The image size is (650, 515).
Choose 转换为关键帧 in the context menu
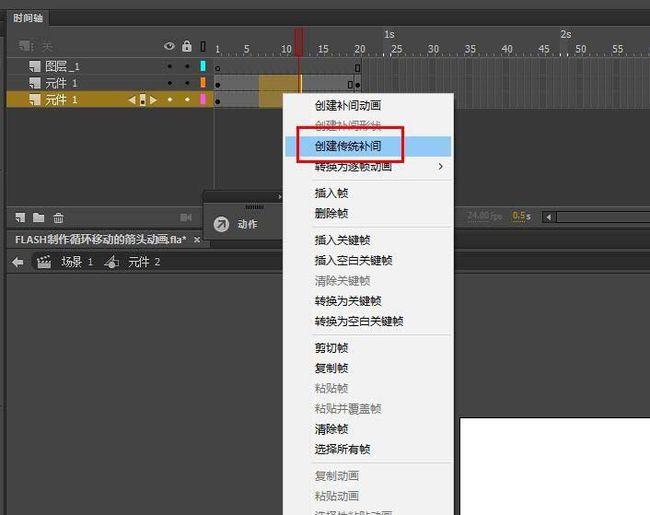click(347, 301)
